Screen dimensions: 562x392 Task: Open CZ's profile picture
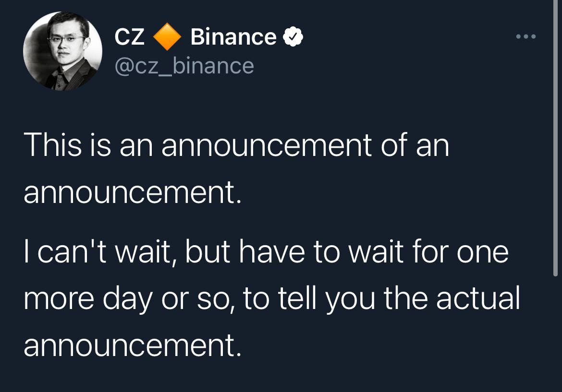click(63, 51)
